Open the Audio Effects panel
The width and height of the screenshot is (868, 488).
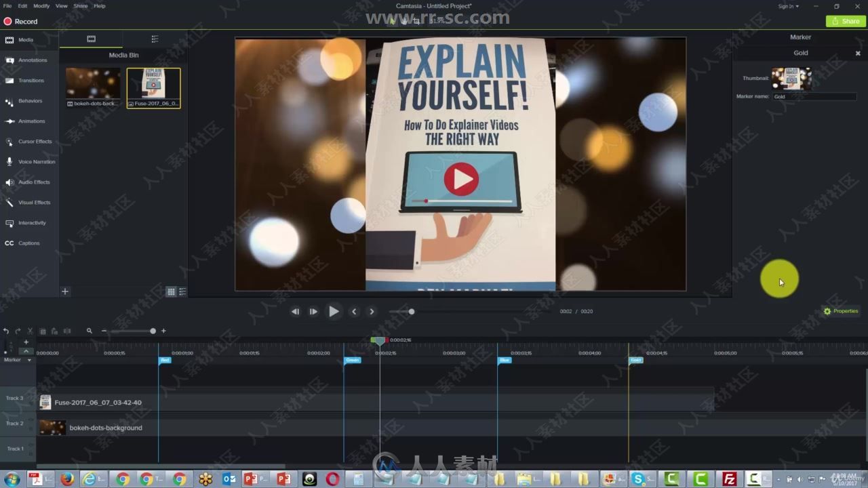coord(29,182)
